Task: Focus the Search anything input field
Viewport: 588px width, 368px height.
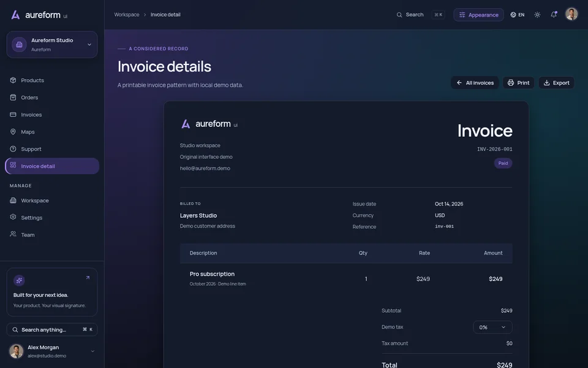Action: (52, 329)
